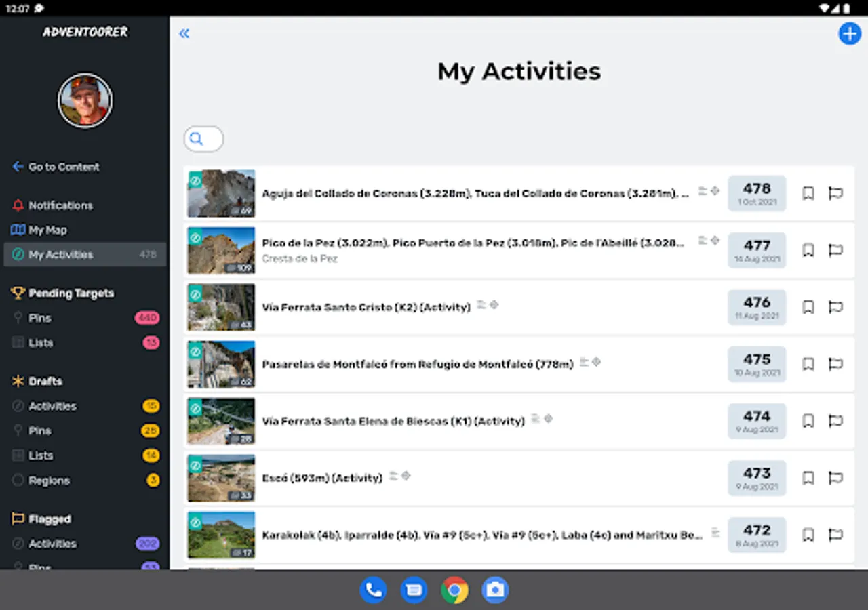Open Pasarelas de Montfalcó from Refugio title
This screenshot has height=610, width=868.
point(418,365)
